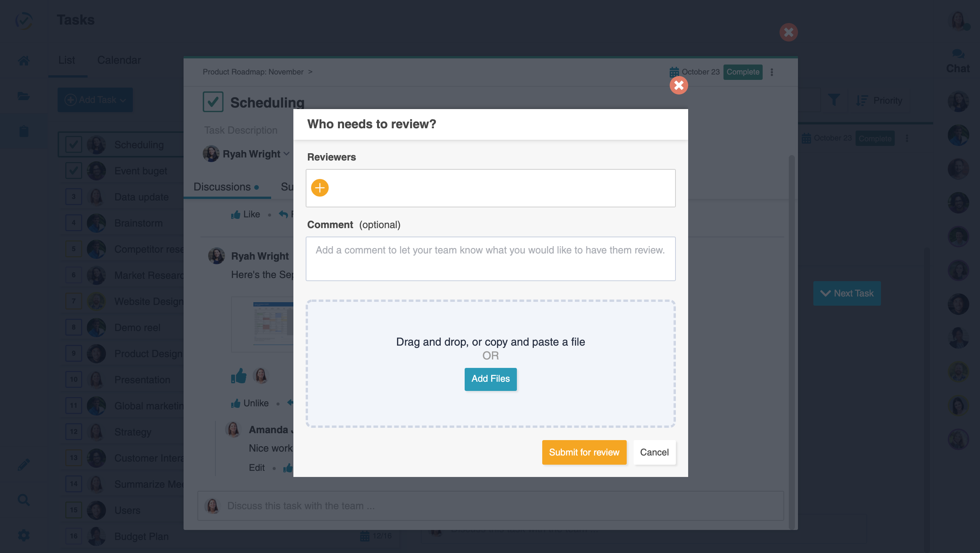This screenshot has height=553, width=980.
Task: Click the search magnifier icon in sidebar
Action: (x=24, y=500)
